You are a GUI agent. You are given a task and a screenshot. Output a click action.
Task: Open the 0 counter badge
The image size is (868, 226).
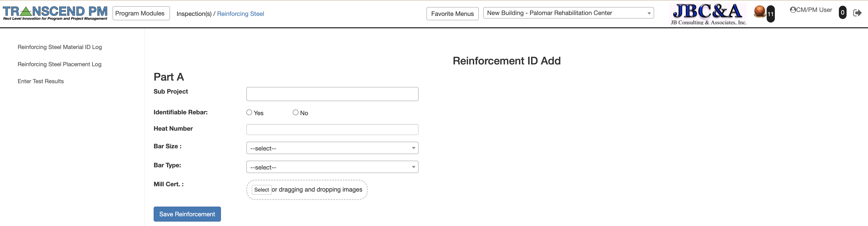[842, 12]
